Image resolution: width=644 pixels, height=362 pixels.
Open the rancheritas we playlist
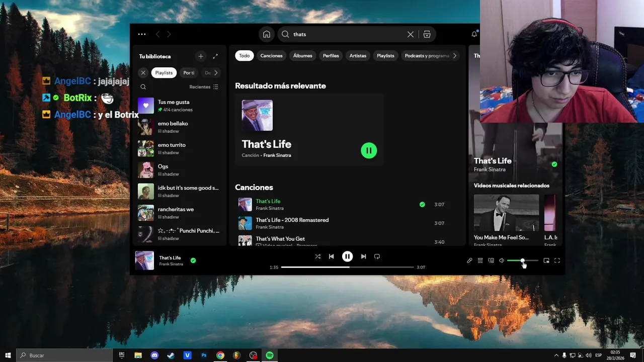click(x=181, y=213)
